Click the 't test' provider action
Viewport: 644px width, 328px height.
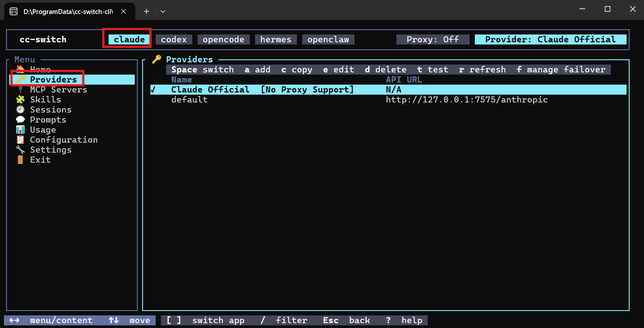[433, 69]
